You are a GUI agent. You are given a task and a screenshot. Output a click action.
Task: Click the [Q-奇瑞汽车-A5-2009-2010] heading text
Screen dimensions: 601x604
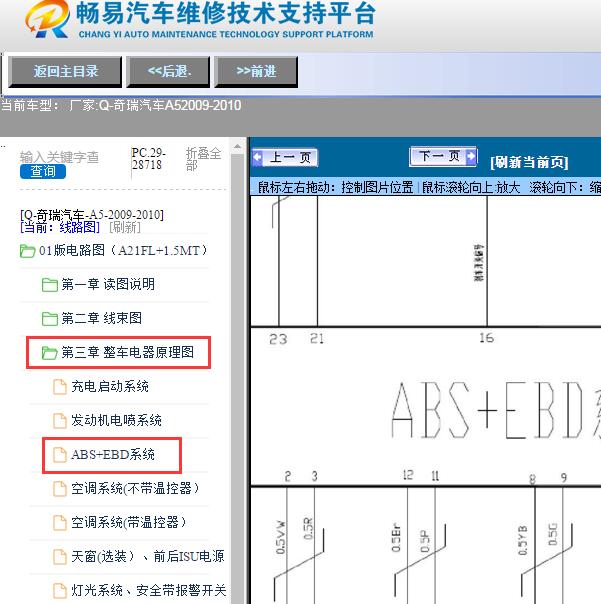click(92, 214)
